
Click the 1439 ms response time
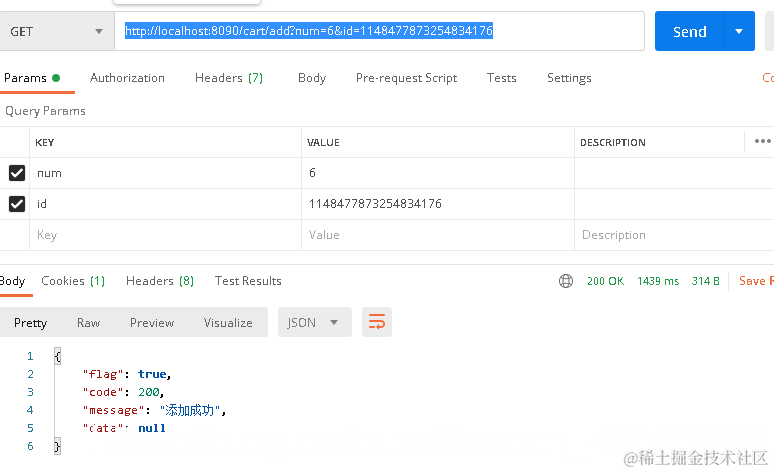pos(658,281)
